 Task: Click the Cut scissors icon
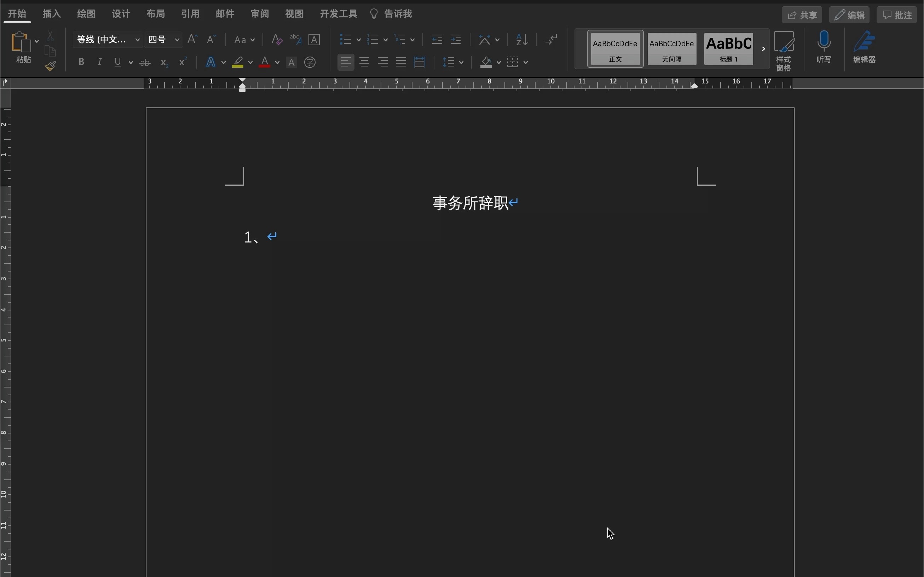click(50, 36)
